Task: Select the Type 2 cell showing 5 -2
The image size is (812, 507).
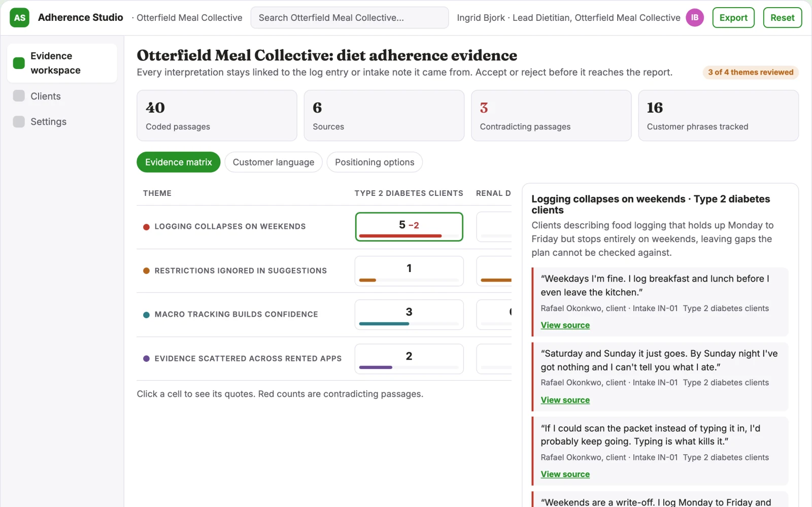Action: point(409,227)
